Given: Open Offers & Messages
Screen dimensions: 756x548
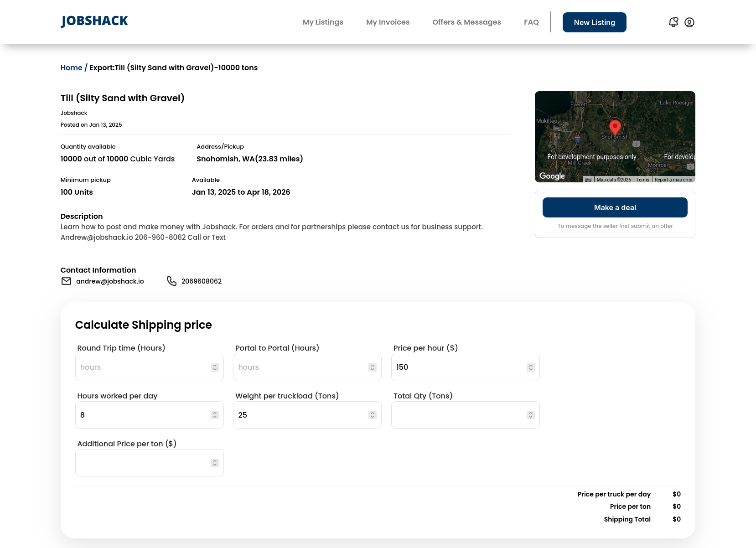Looking at the screenshot, I should [466, 22].
